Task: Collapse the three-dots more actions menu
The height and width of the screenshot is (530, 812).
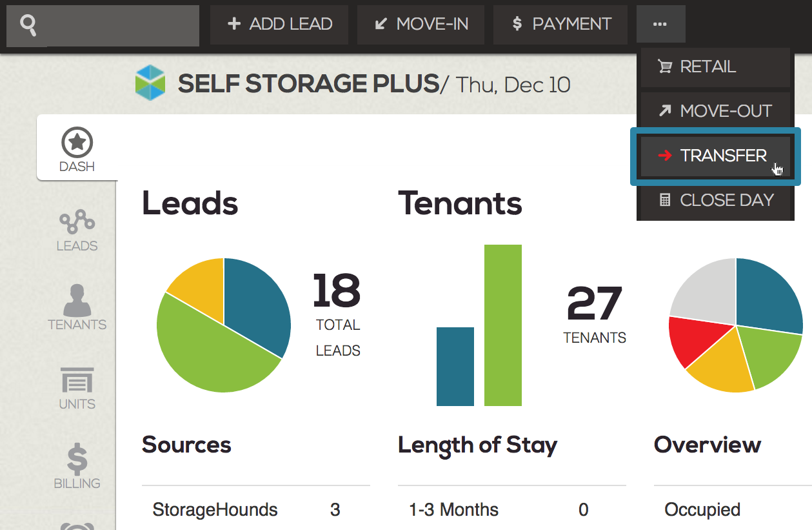Action: 660,25
